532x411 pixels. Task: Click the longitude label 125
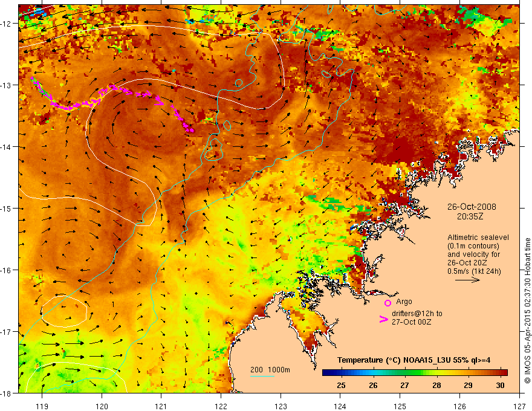pyautogui.click(x=400, y=406)
